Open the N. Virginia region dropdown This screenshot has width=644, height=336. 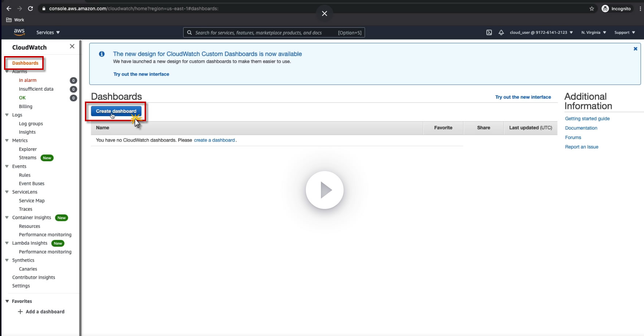(x=594, y=32)
